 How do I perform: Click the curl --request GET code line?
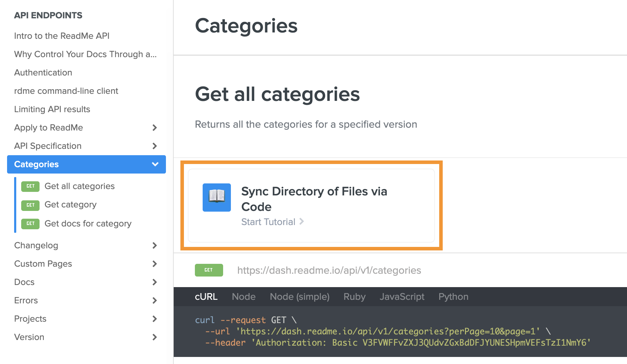point(246,320)
